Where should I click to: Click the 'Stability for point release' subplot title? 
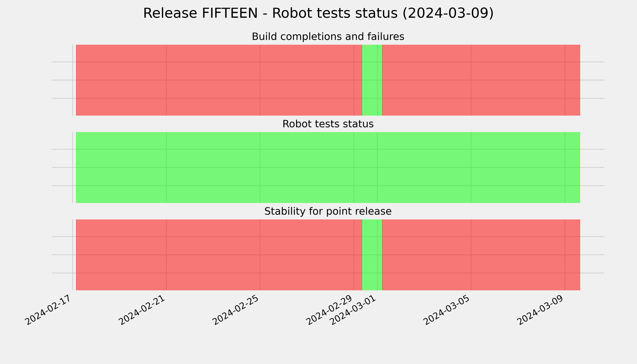pos(328,212)
